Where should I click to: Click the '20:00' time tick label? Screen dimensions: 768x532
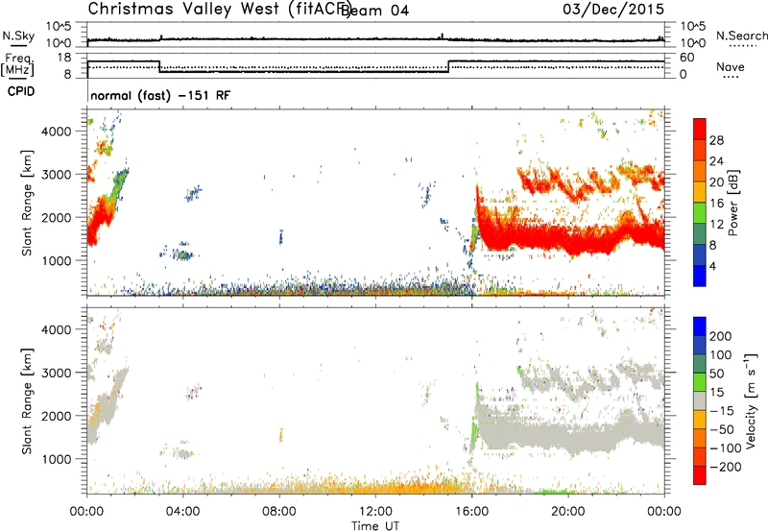coord(568,512)
